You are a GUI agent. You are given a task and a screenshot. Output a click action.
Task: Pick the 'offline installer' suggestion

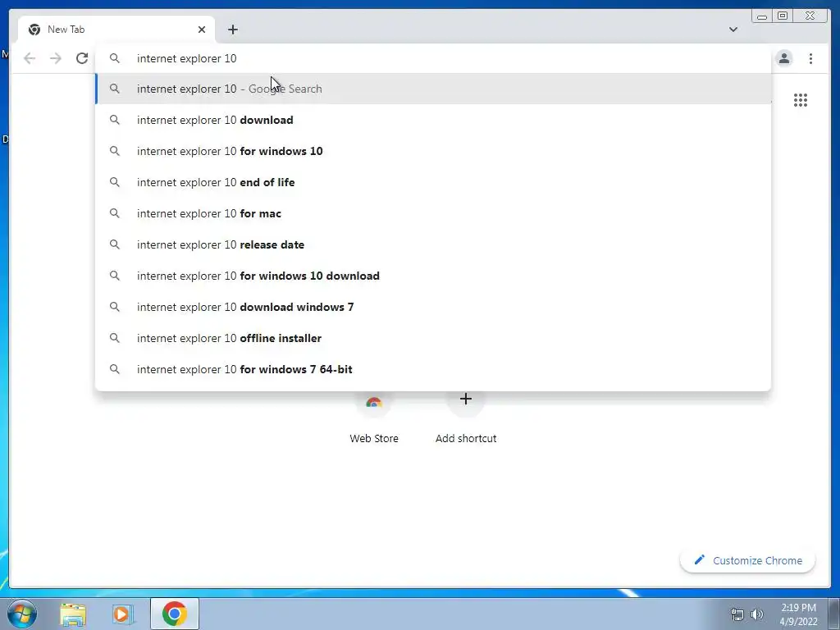point(433,338)
